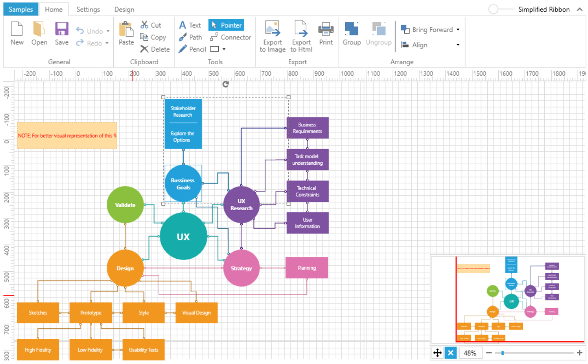This screenshot has width=588, height=364.
Task: Save the current diagram
Action: [61, 34]
